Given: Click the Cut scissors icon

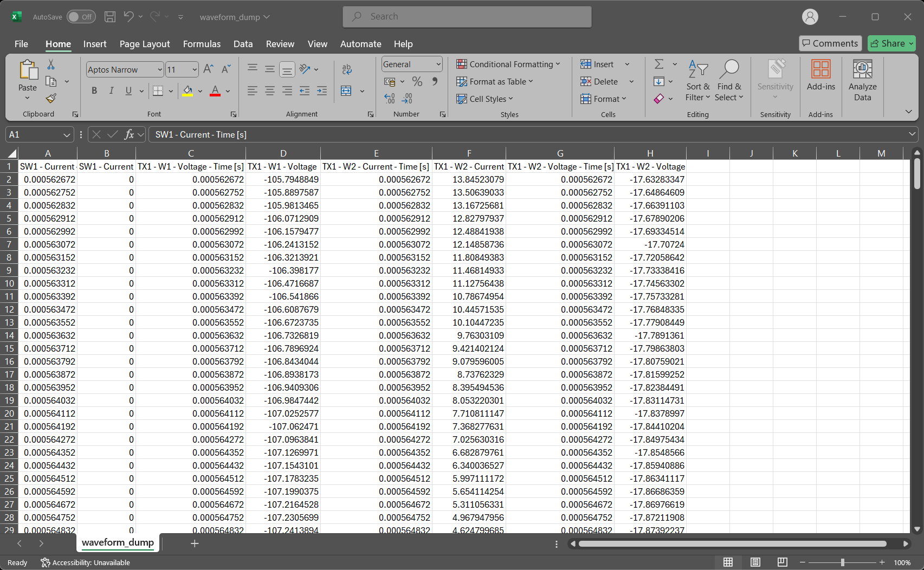Looking at the screenshot, I should 51,64.
